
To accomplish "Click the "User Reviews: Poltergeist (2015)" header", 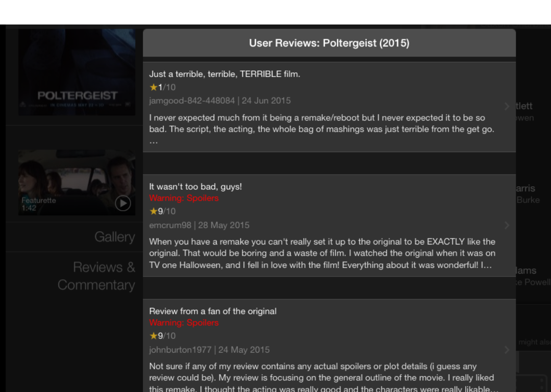I will click(x=329, y=43).
